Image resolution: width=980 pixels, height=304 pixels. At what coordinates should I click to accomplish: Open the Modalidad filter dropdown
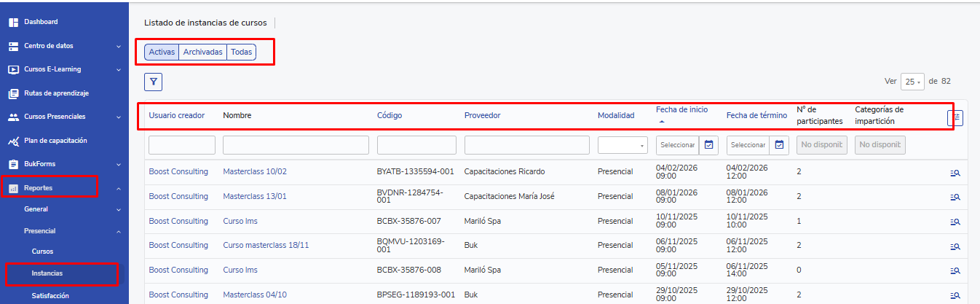(623, 145)
